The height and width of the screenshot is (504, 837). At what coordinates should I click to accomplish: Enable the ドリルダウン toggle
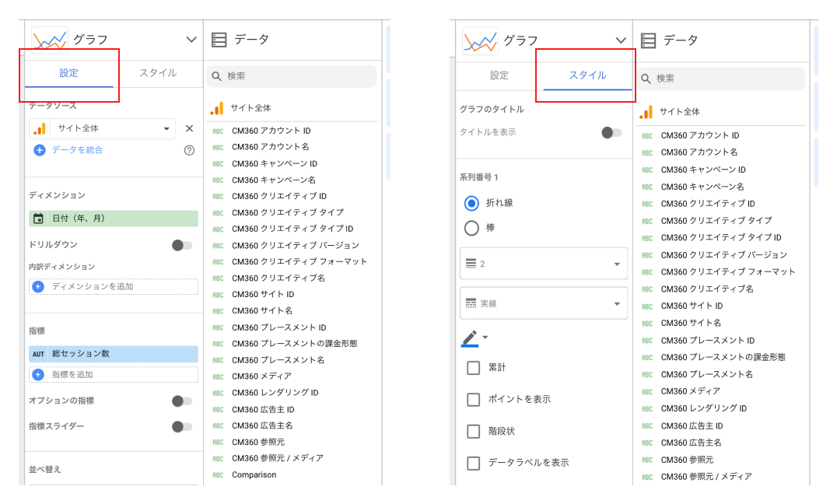click(182, 243)
